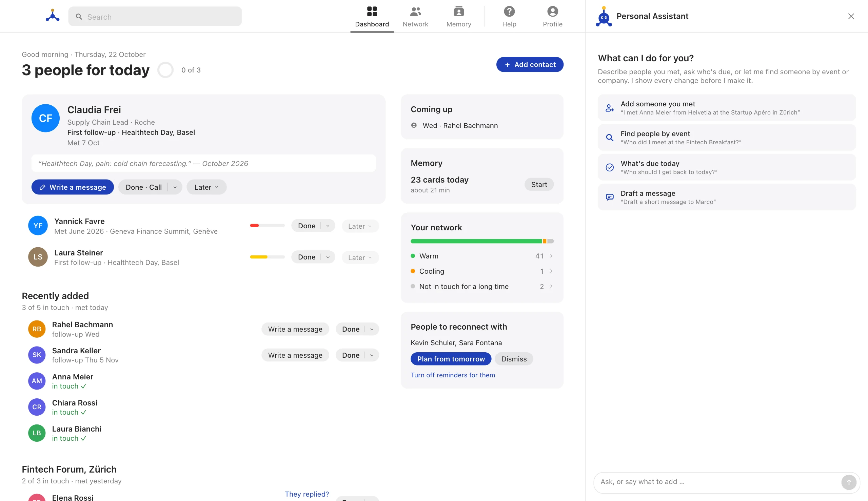
Task: Expand the Cooling network row
Action: (482, 271)
